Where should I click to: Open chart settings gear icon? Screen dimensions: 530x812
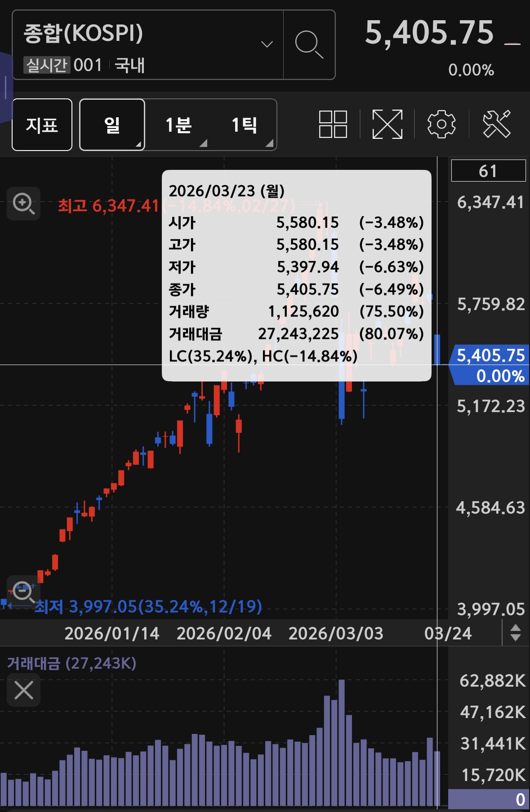pyautogui.click(x=441, y=124)
